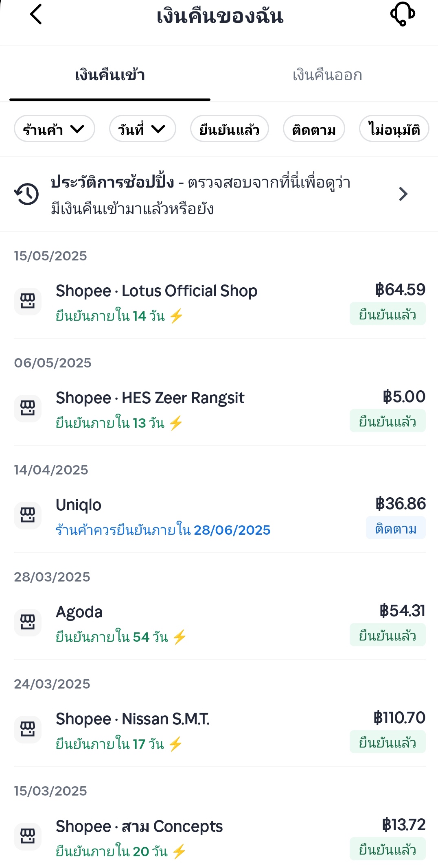The height and width of the screenshot is (868, 438).
Task: Tap store icon beside Agoda entry
Action: tap(28, 623)
